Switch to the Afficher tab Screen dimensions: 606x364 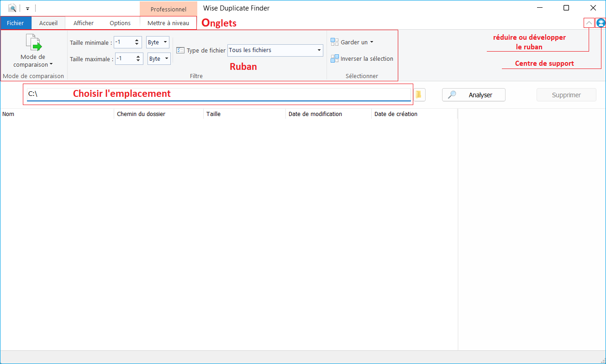click(x=84, y=23)
